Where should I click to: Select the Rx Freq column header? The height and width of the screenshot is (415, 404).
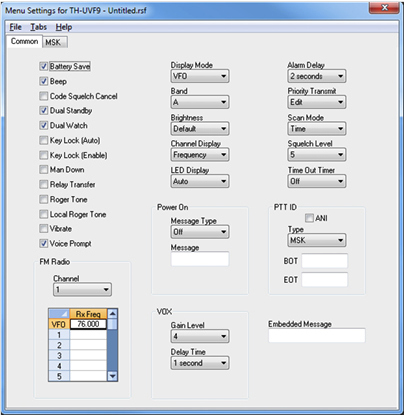click(88, 314)
